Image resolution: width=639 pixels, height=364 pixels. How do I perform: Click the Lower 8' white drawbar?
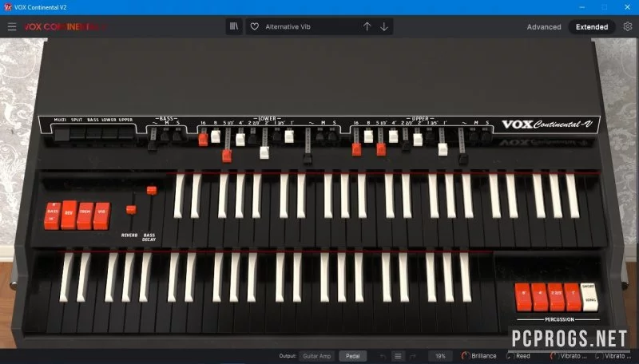pos(216,136)
